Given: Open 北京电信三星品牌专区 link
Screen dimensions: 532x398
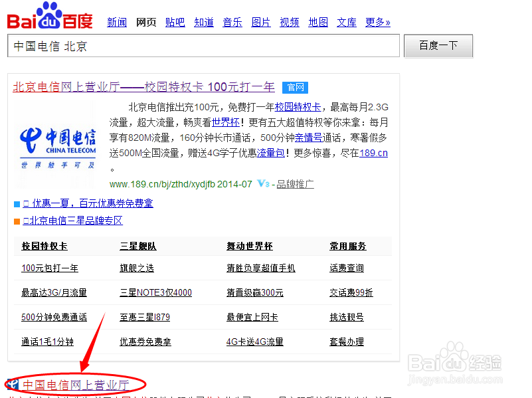Looking at the screenshot, I should [x=72, y=221].
